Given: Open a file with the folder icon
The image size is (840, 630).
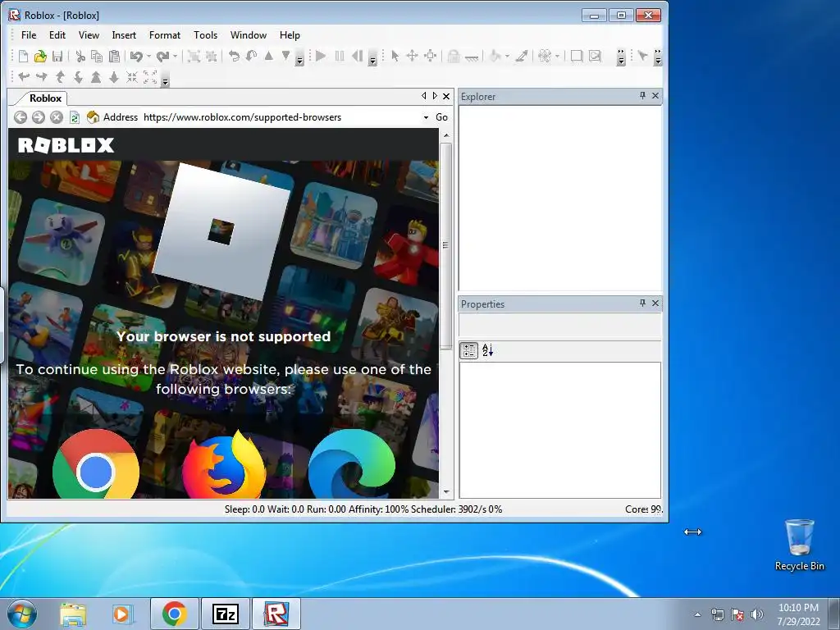Looking at the screenshot, I should coord(40,56).
